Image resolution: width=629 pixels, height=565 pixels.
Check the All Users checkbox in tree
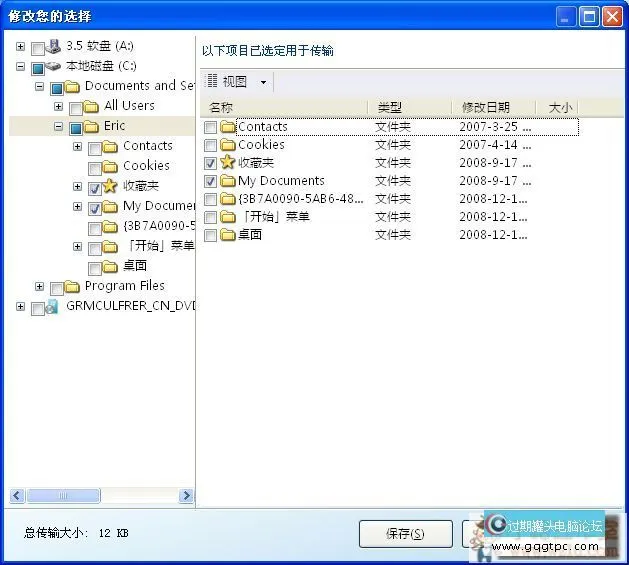[76, 108]
